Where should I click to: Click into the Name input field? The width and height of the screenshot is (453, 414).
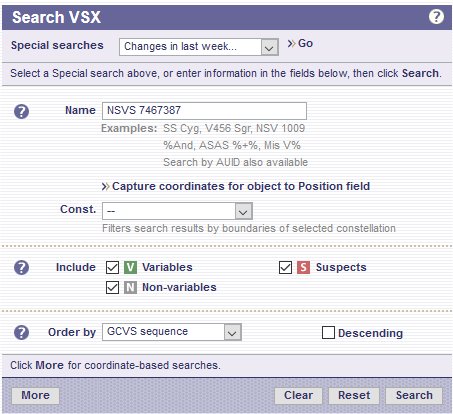click(204, 111)
